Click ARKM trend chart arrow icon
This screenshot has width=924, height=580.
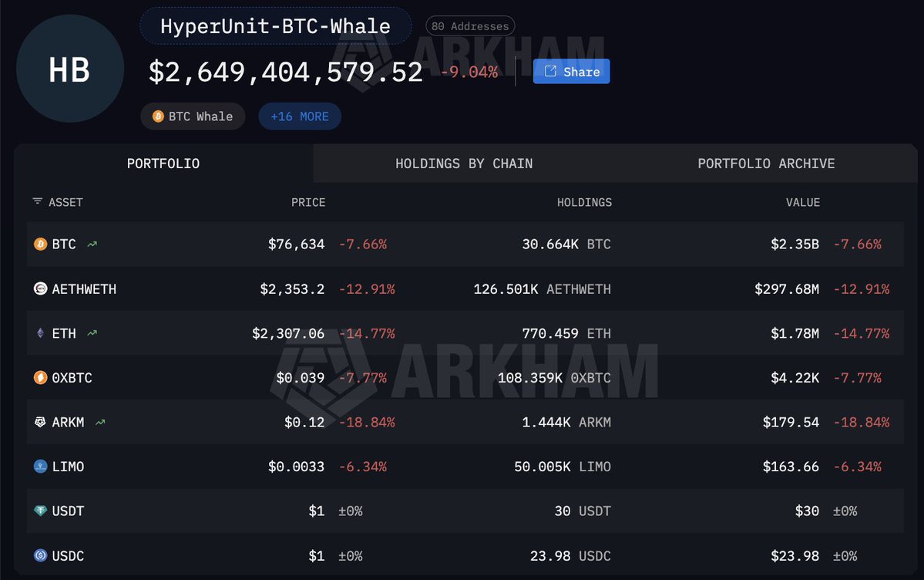tap(100, 423)
